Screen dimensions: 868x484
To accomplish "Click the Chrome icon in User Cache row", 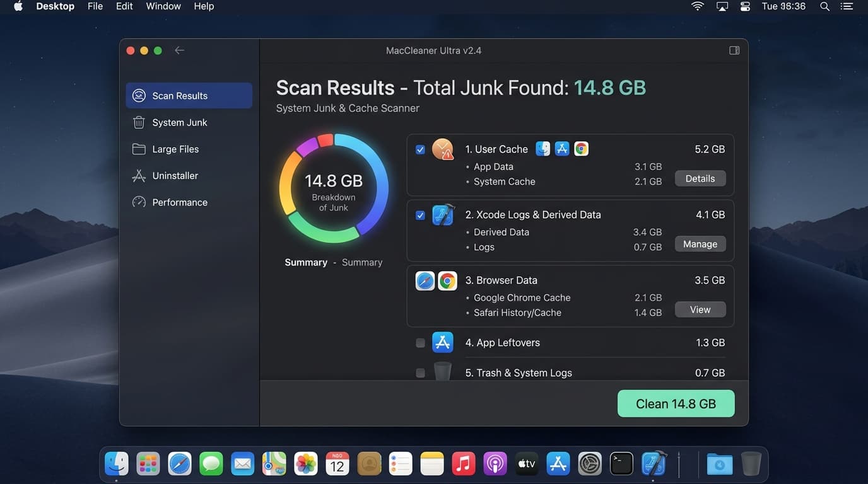I will pyautogui.click(x=581, y=149).
